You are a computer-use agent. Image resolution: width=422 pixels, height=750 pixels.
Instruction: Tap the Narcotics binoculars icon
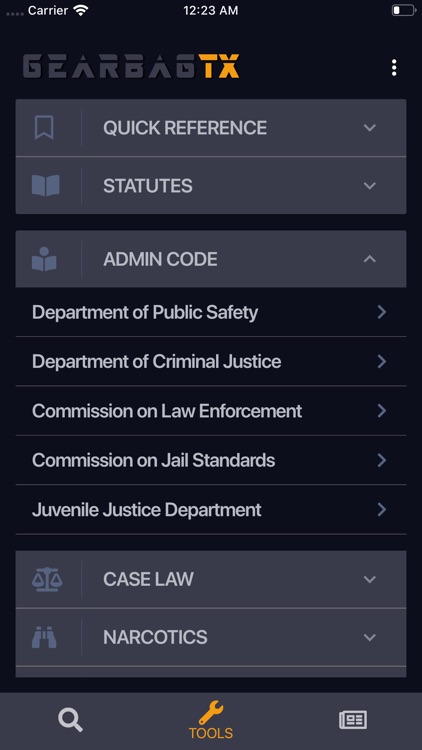coord(44,637)
